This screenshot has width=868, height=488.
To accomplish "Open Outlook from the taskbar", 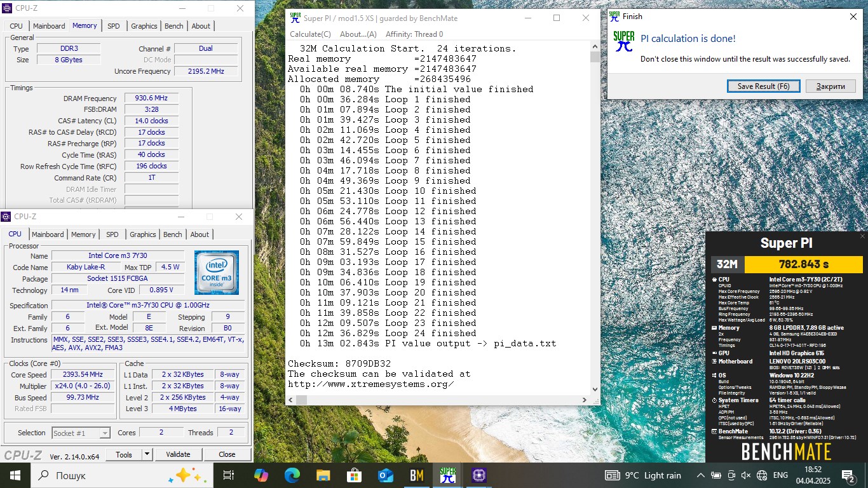I will coord(386,475).
